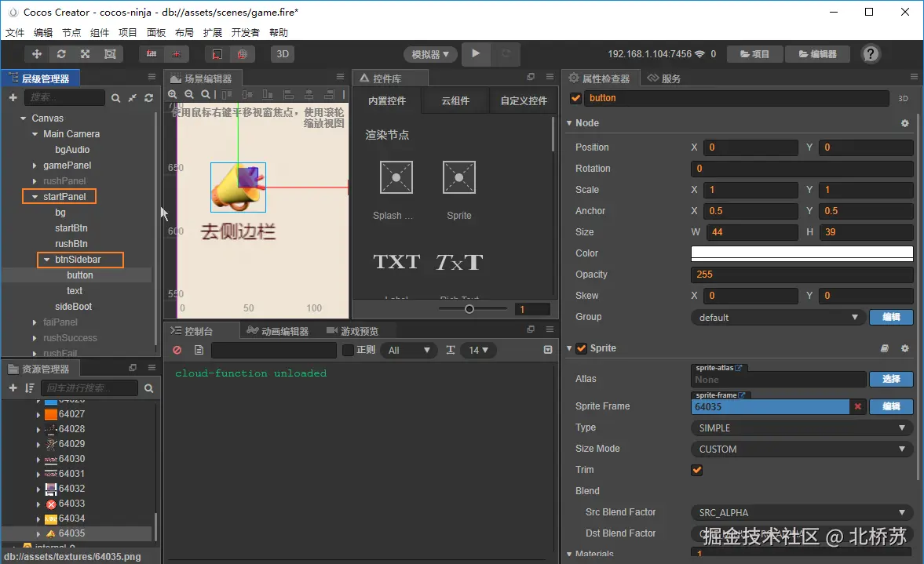The height and width of the screenshot is (564, 924).
Task: Switch to the 云组件 tab
Action: [x=455, y=100]
